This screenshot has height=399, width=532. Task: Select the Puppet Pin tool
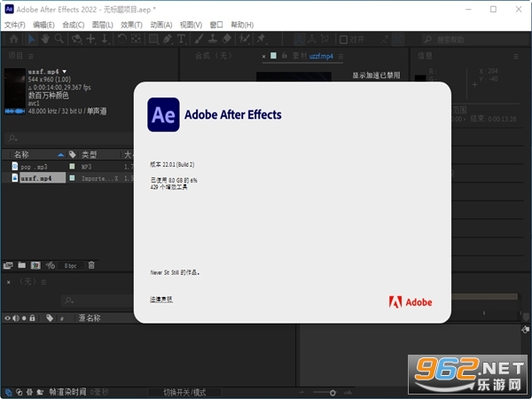click(262, 39)
